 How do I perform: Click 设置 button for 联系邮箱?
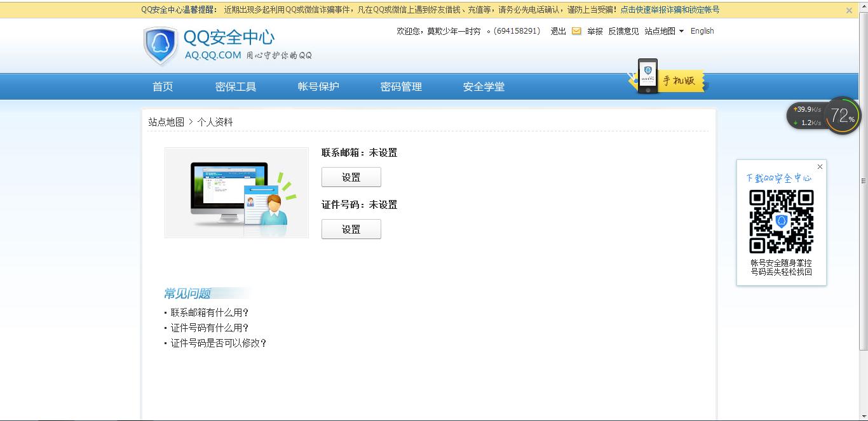[351, 177]
